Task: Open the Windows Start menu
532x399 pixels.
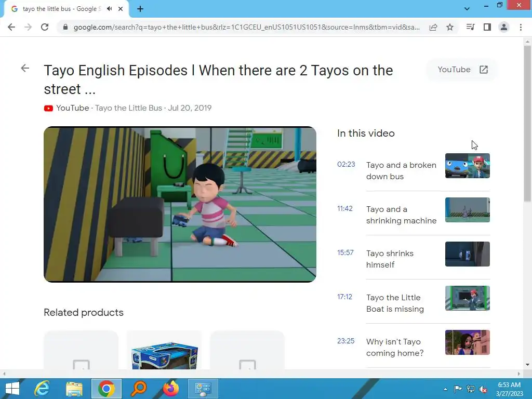Action: click(12, 389)
